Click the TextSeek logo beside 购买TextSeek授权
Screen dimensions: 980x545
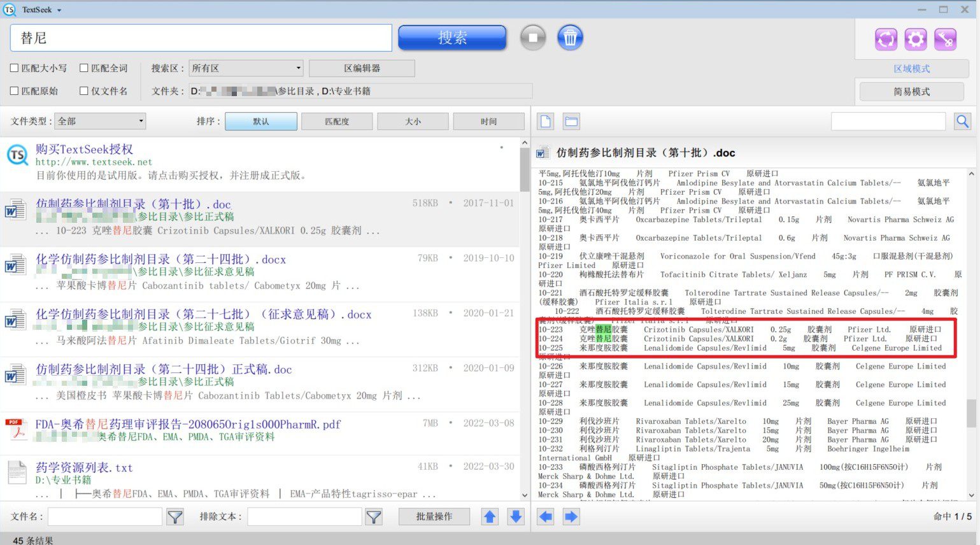pos(17,155)
